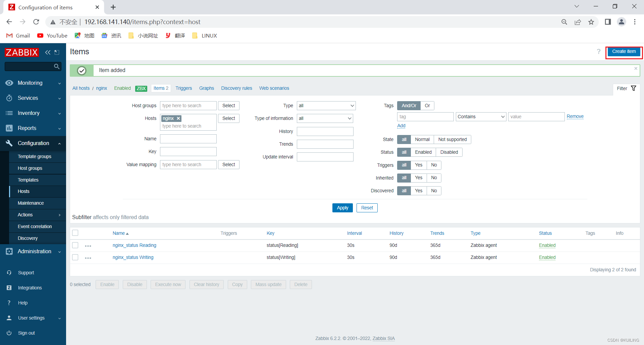Switch to the Graphs tab
Image resolution: width=644 pixels, height=345 pixels.
[x=207, y=88]
